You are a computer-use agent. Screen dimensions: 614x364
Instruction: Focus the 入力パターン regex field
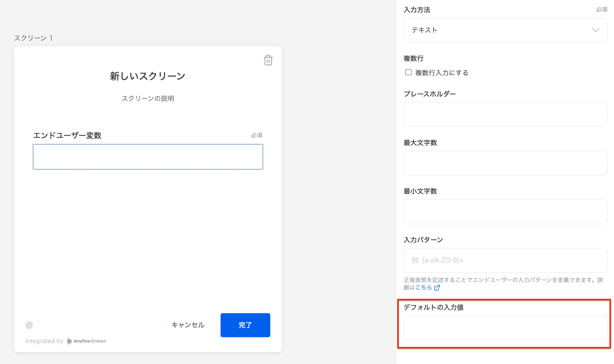(505, 260)
